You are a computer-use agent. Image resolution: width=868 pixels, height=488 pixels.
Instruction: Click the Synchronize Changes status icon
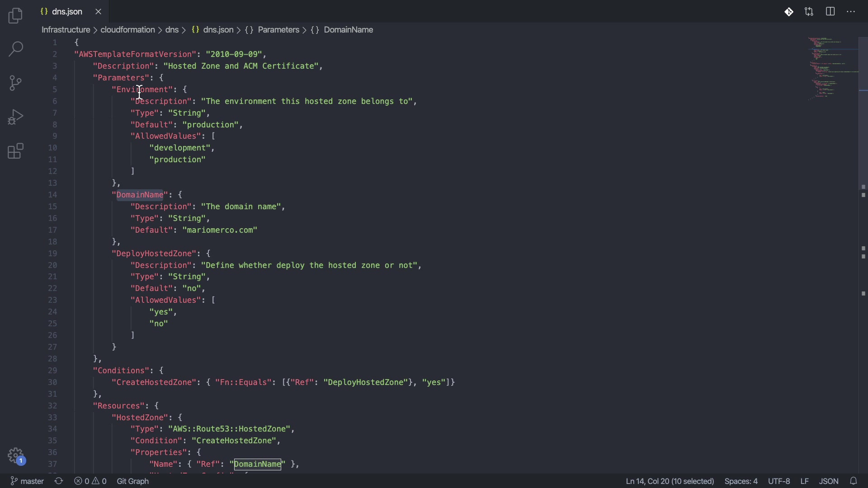coord(59,481)
